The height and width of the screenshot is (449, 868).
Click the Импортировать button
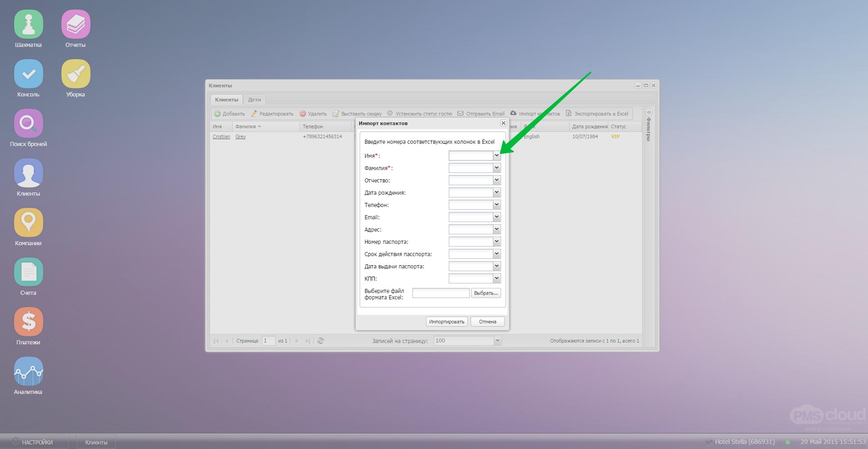pos(447,322)
